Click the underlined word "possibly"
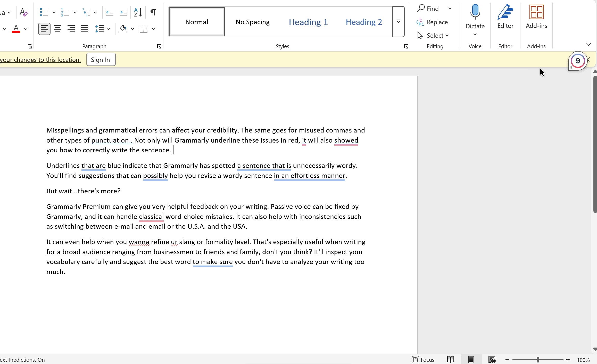Screen dimensions: 597x364 pyautogui.click(x=155, y=176)
